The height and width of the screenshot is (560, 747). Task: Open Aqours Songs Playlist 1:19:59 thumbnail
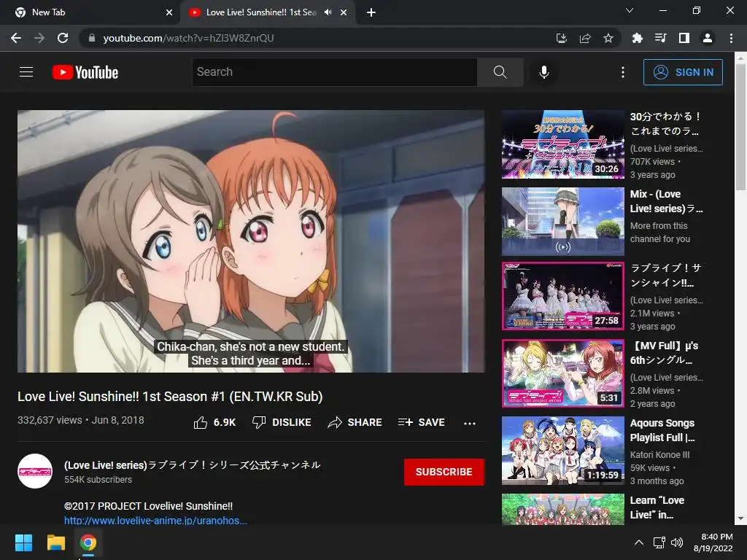563,451
